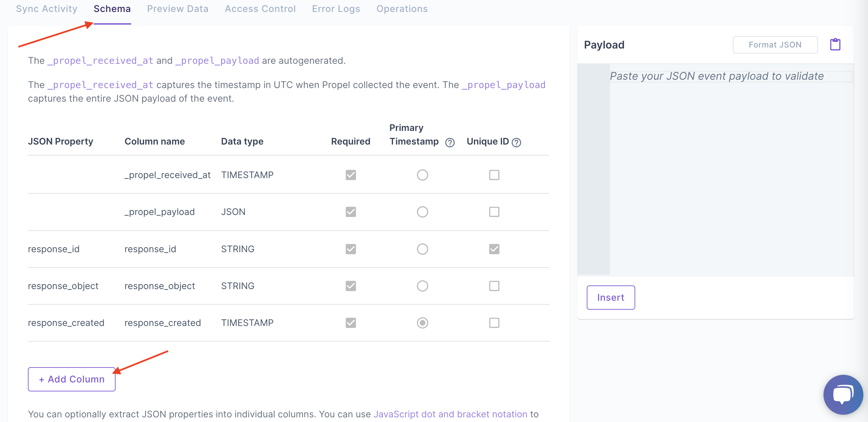Open the chat support widget
This screenshot has width=868, height=422.
pyautogui.click(x=843, y=394)
